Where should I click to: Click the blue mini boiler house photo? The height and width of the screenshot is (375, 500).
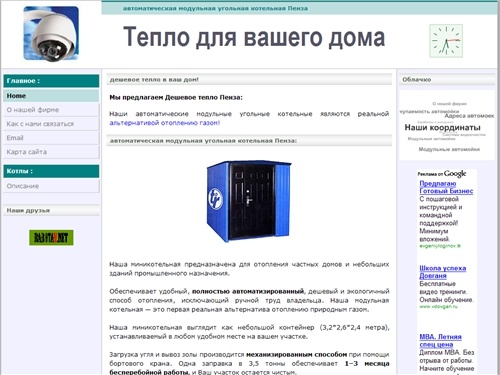(249, 201)
